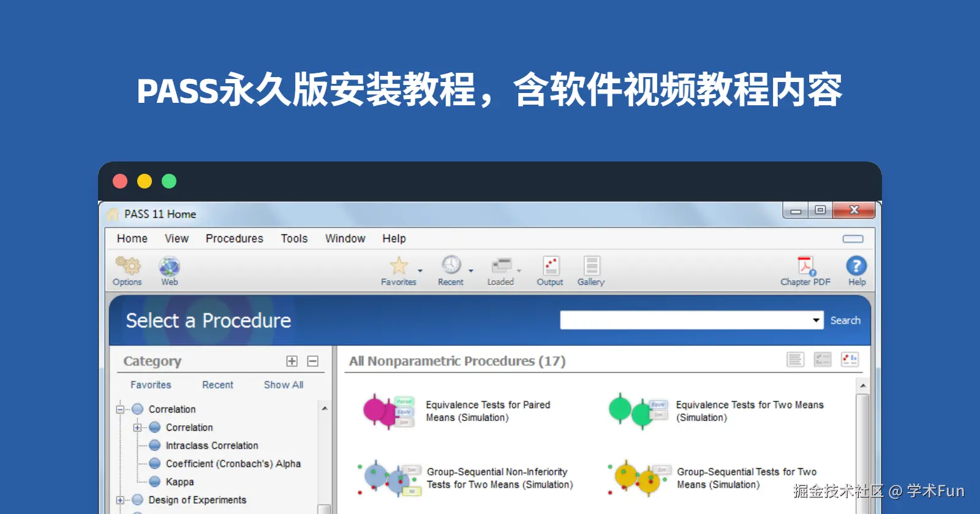Click the Equivalence Tests for Paired Means icon
The image size is (980, 514).
point(388,411)
